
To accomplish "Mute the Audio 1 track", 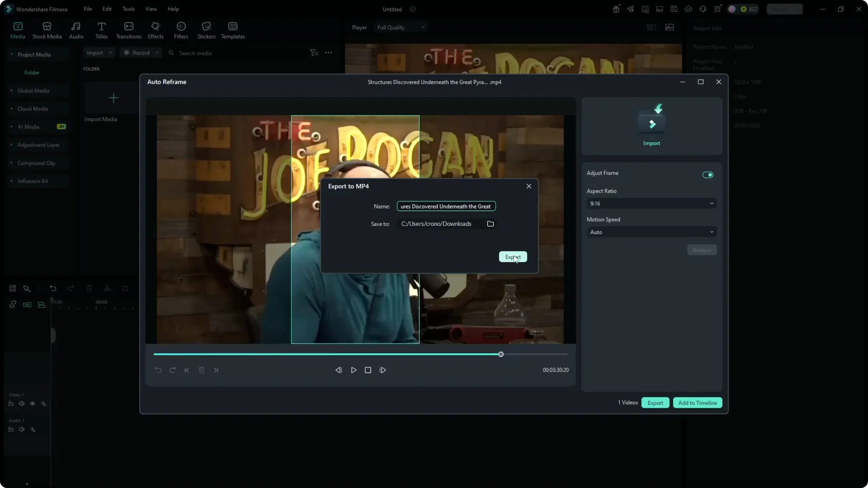I will [21, 429].
